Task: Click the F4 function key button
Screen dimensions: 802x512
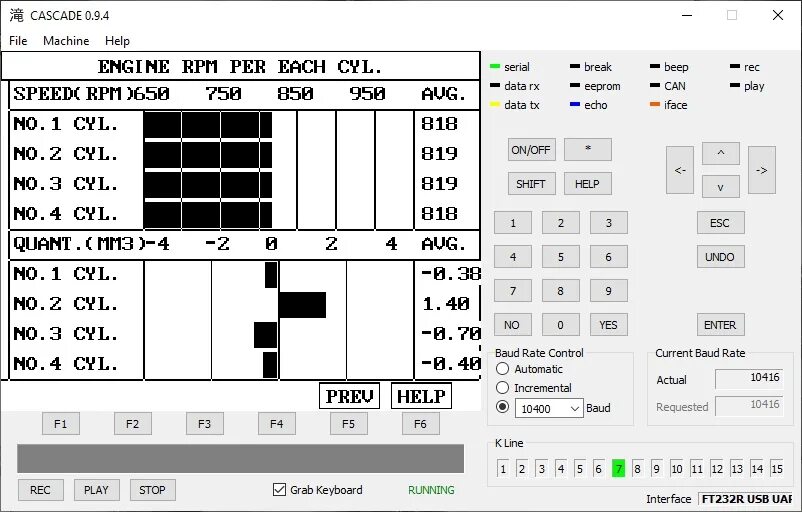Action: pos(277,424)
